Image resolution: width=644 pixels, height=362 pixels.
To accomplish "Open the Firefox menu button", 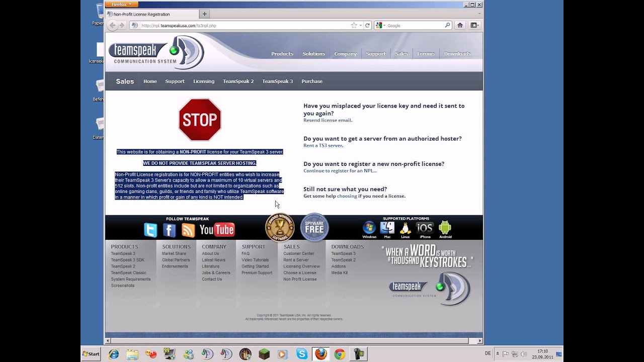I will point(121,5).
